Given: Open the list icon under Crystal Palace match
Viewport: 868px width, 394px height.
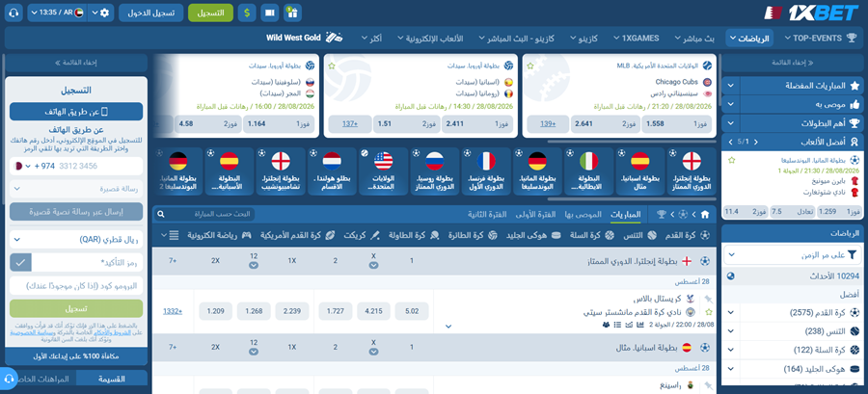Looking at the screenshot, I should (618, 325).
